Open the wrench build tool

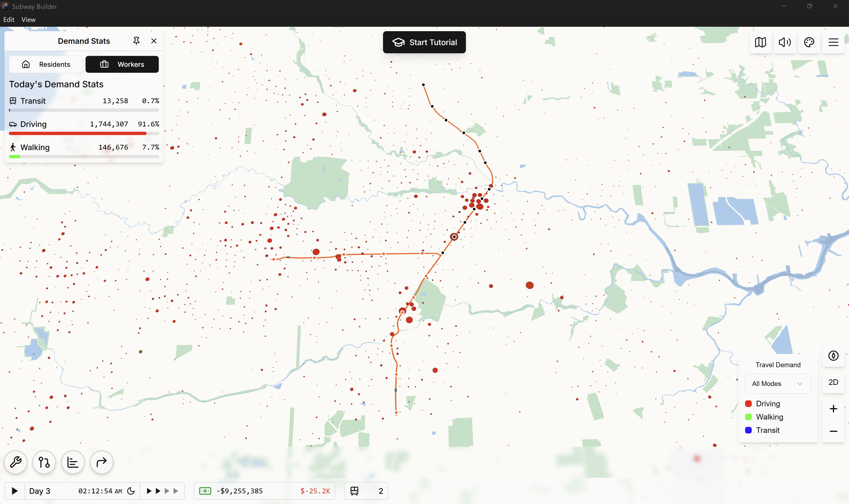click(15, 462)
